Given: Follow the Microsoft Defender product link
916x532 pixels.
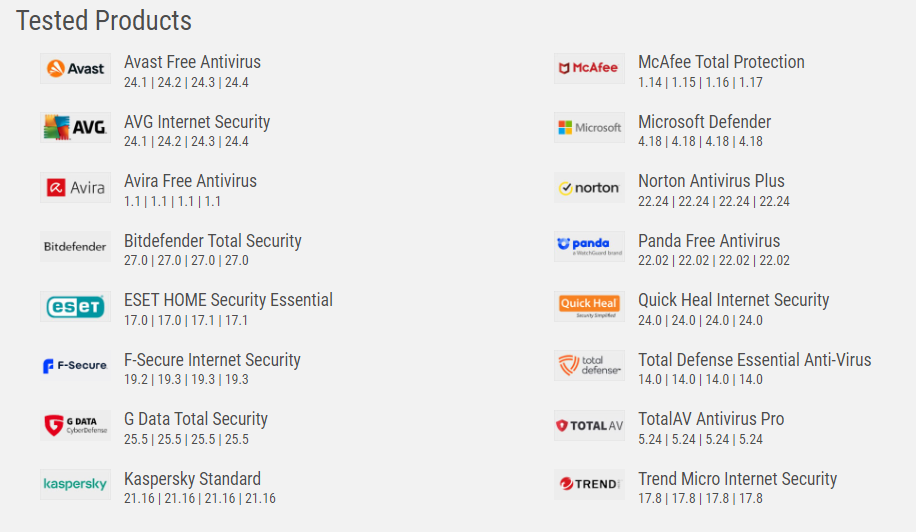Looking at the screenshot, I should (705, 121).
